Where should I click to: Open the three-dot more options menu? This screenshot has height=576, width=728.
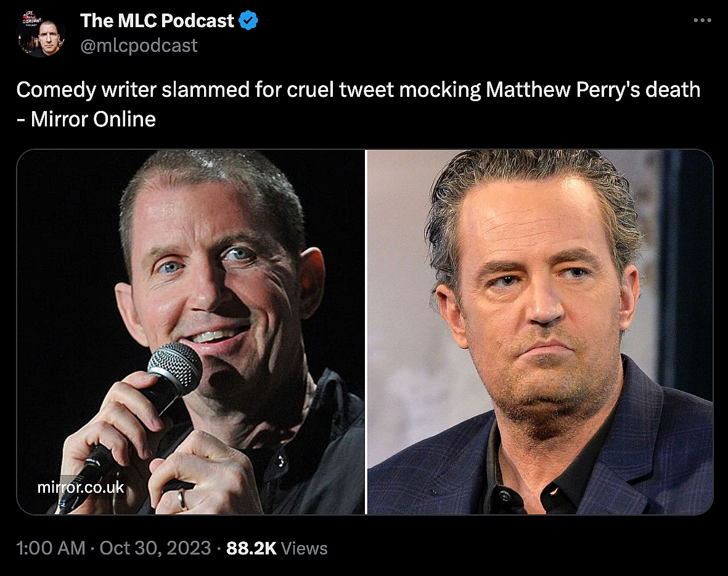tap(702, 20)
